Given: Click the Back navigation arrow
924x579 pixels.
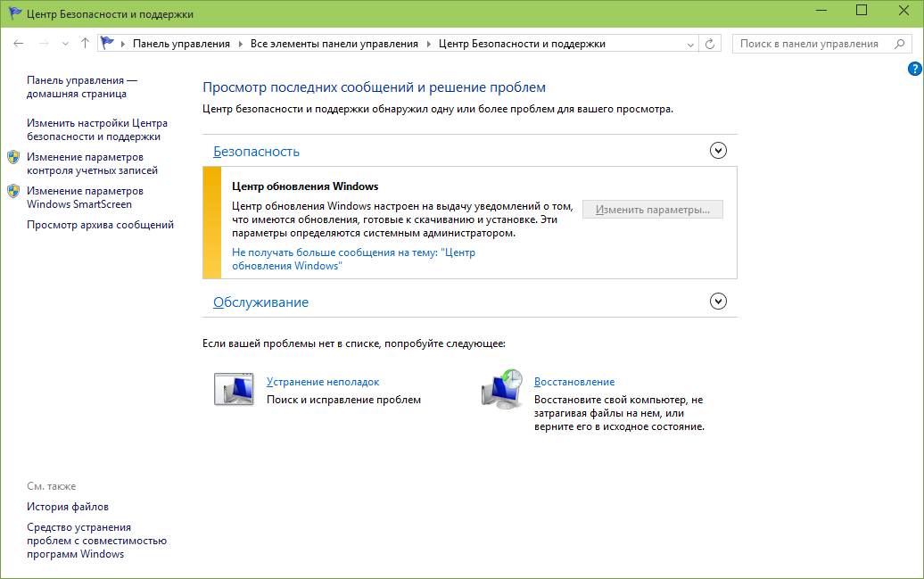Looking at the screenshot, I should [x=18, y=44].
